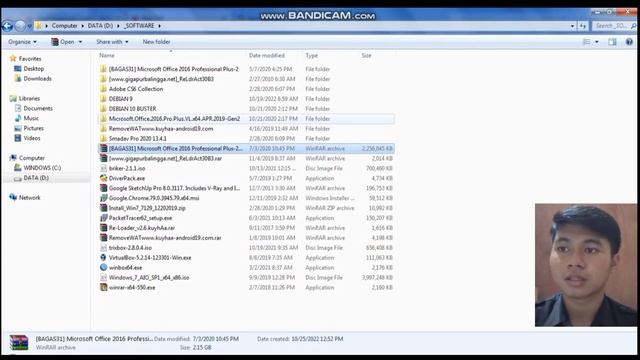Viewport: 640px width, 360px height.
Task: Open the Videos library
Action: 32,138
